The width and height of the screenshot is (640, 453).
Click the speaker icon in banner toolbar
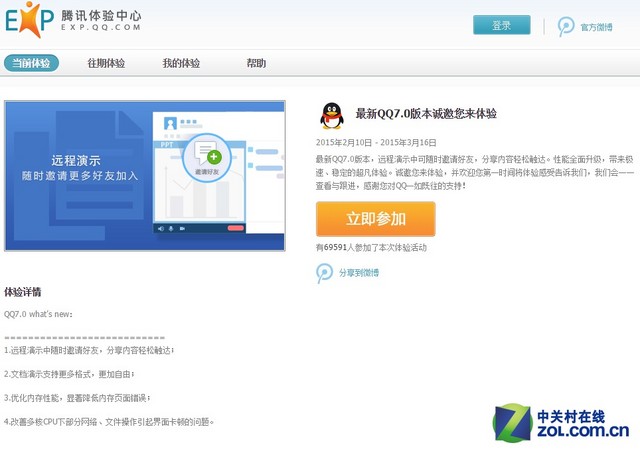tap(161, 229)
